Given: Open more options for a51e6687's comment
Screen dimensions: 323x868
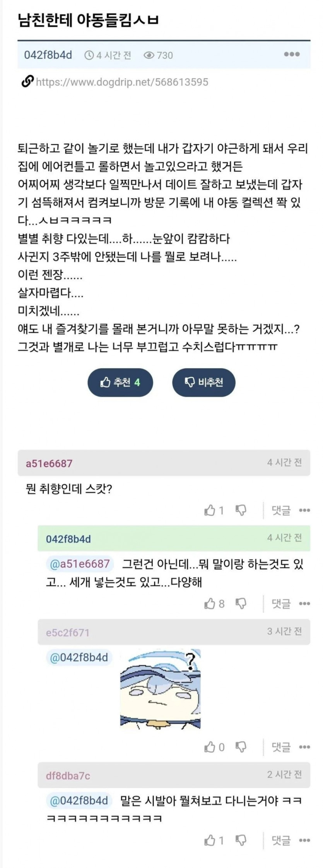Looking at the screenshot, I should (304, 510).
